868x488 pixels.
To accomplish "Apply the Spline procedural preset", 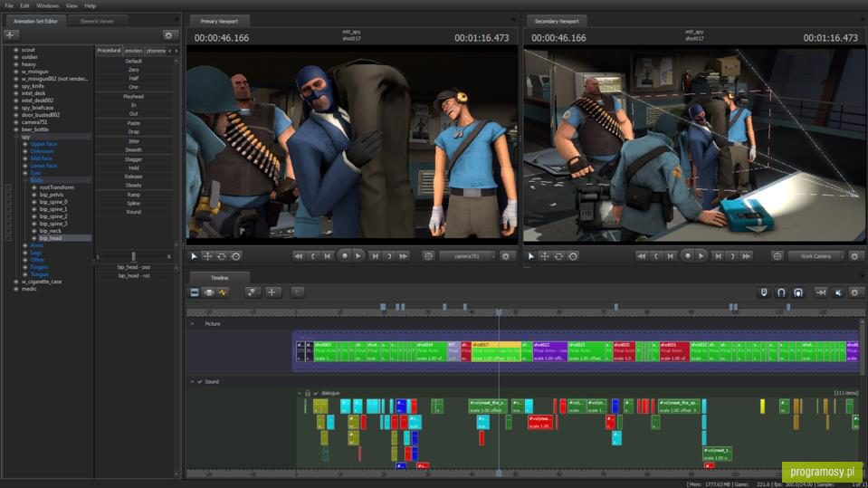I will pos(133,204).
